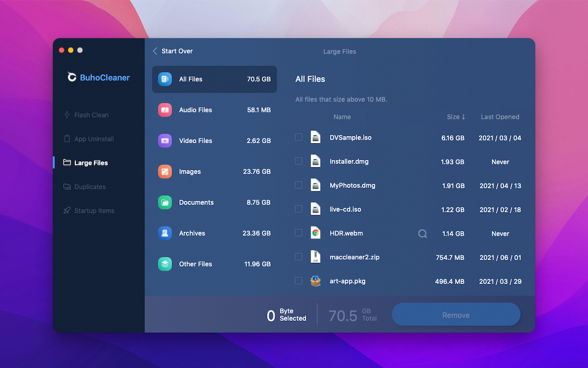Click the Other Files stacked-layers icon
This screenshot has height=368, width=588.
click(165, 264)
